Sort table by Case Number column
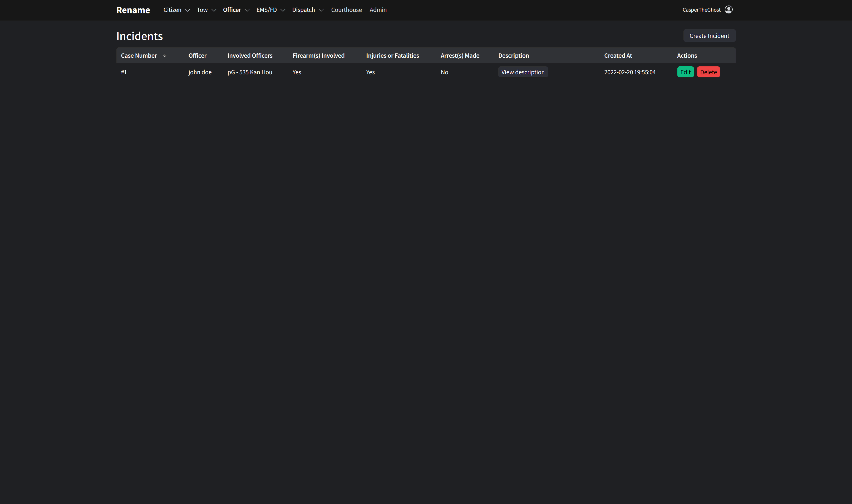The width and height of the screenshot is (852, 504). 139,55
